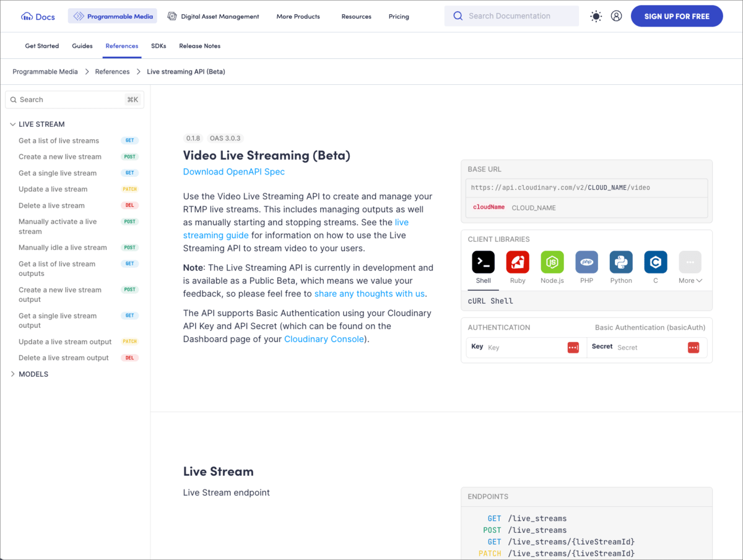Click the Cloudinary Docs logo
The height and width of the screenshot is (560, 743).
pyautogui.click(x=38, y=17)
